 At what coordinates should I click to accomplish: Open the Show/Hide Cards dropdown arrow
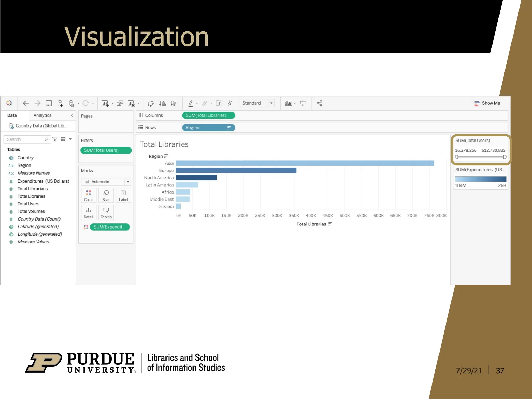pyautogui.click(x=295, y=103)
